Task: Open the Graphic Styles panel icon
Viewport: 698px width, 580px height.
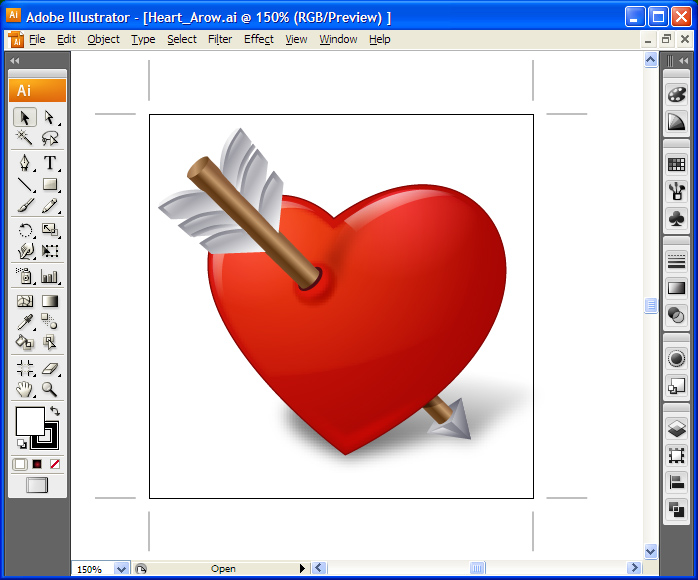Action: click(676, 385)
